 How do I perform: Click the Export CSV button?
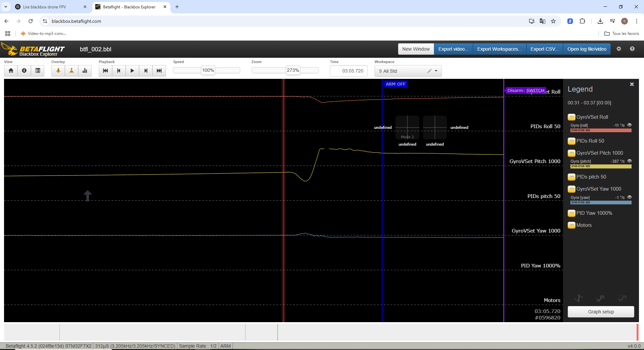pyautogui.click(x=544, y=49)
